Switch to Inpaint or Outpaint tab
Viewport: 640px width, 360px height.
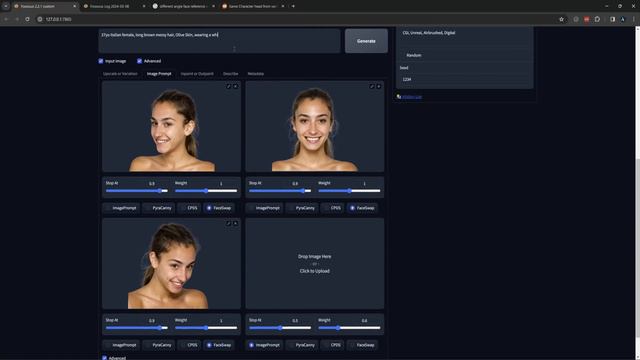[197, 74]
